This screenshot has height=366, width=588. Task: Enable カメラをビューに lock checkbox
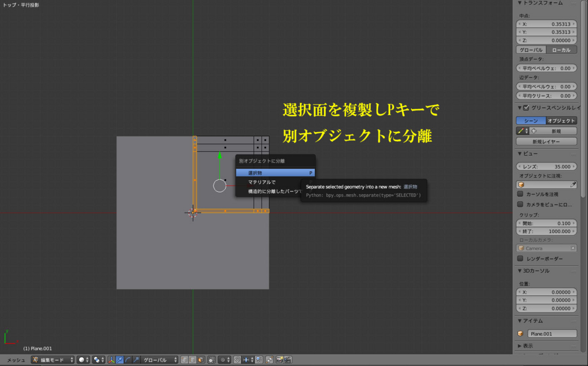[520, 205]
